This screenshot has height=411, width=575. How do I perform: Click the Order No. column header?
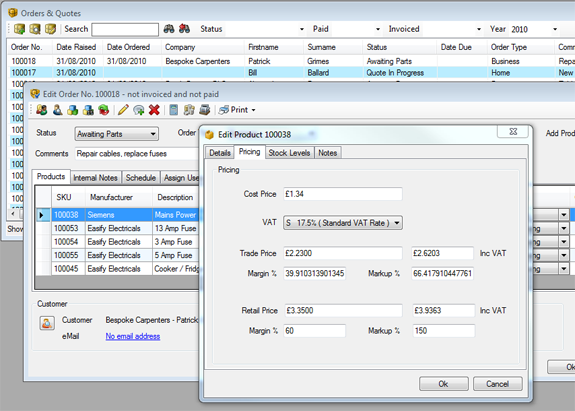30,47
